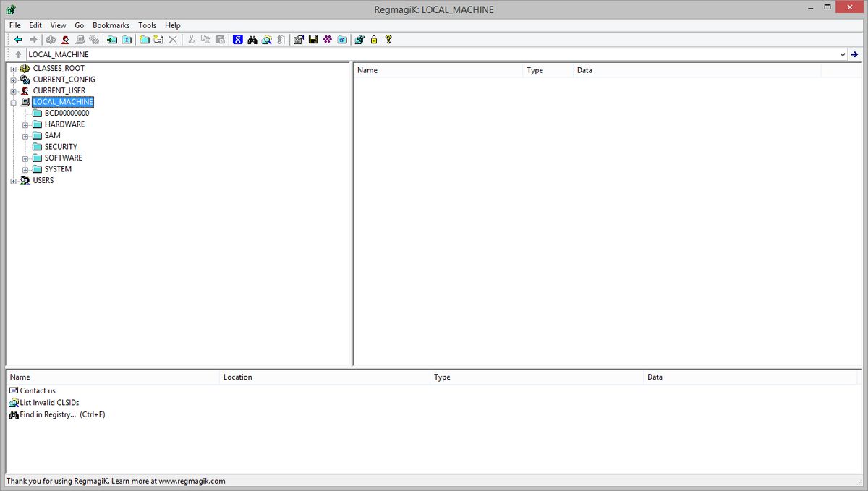Click the floppy disk save icon
The image size is (868, 491).
coord(313,40)
